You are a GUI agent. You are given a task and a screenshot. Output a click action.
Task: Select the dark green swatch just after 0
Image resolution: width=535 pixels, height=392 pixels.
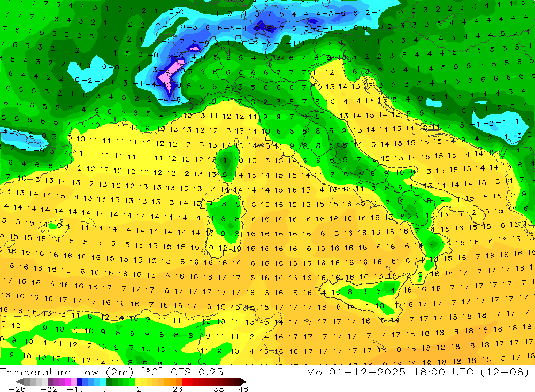(x=109, y=381)
